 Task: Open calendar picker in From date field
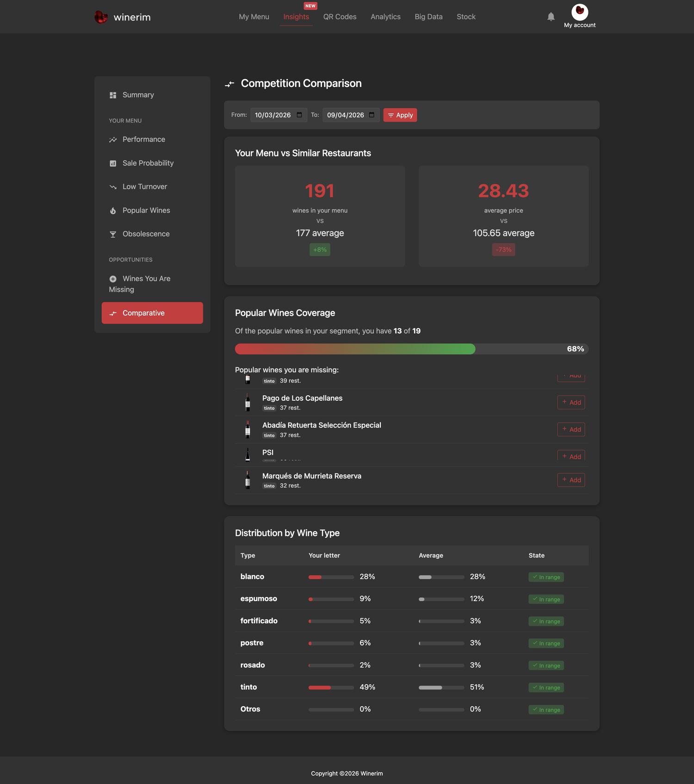coord(299,115)
